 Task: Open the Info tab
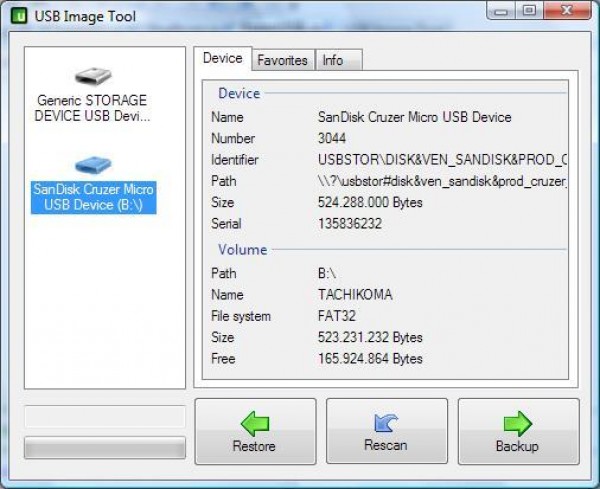(x=339, y=60)
